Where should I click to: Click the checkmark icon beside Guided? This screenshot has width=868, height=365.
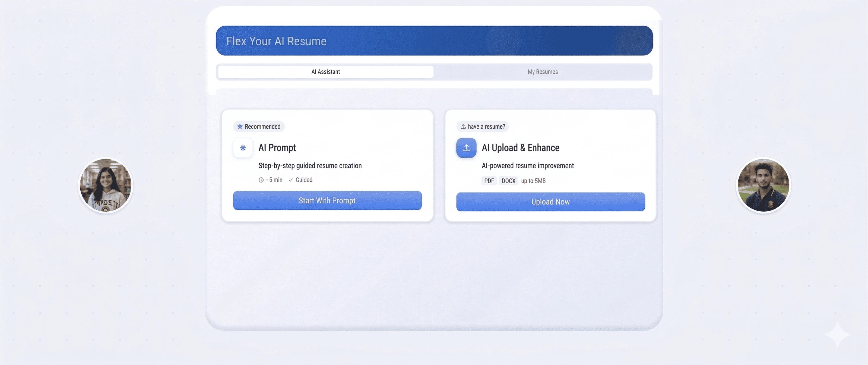click(x=290, y=180)
